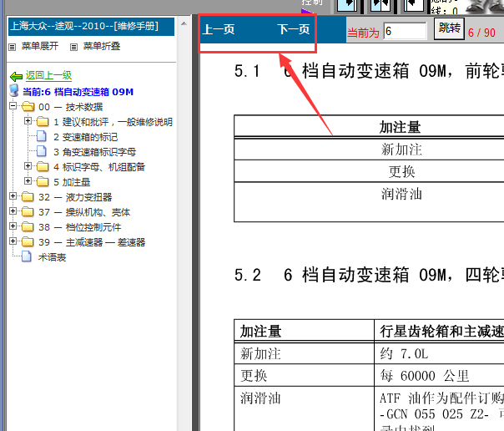Click folder icon of 38 — 档位控制元件
504x431 pixels.
pos(28,226)
